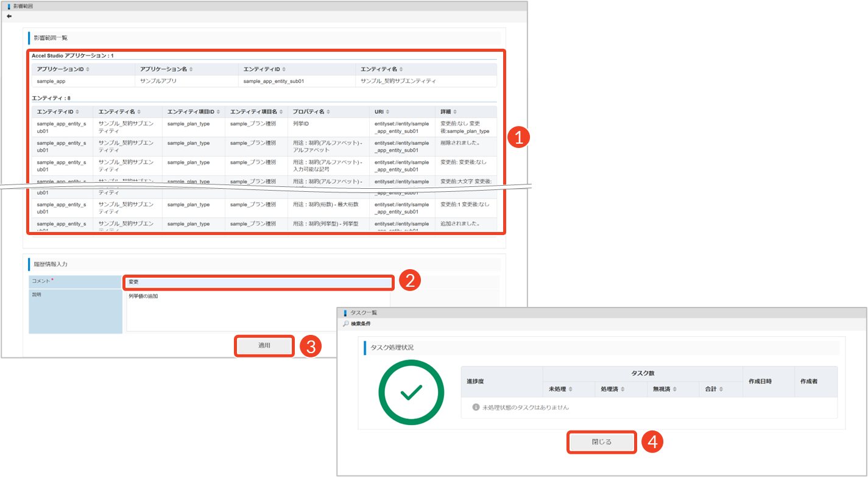Viewport: 868px width, 478px height.
Task: Click the 閉じる button
Action: click(x=602, y=443)
